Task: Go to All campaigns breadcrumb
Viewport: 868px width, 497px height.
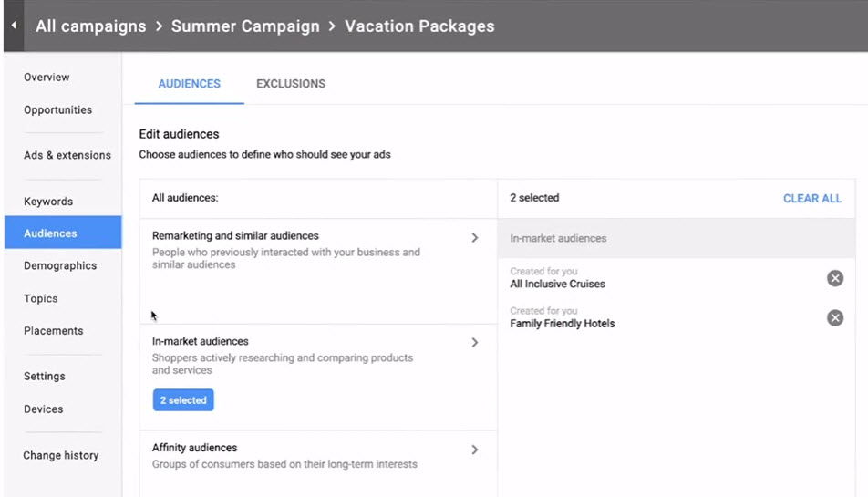Action: pos(91,26)
